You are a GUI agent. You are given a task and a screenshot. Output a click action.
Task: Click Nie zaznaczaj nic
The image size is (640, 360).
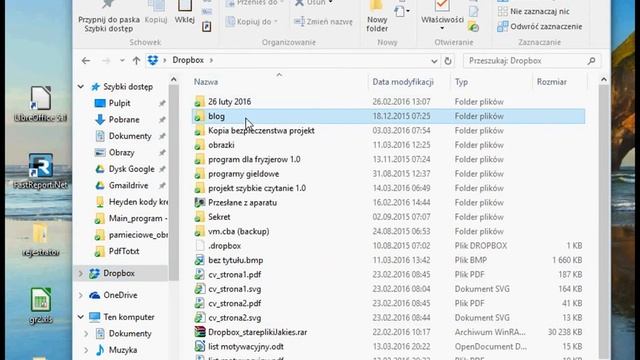pos(534,11)
